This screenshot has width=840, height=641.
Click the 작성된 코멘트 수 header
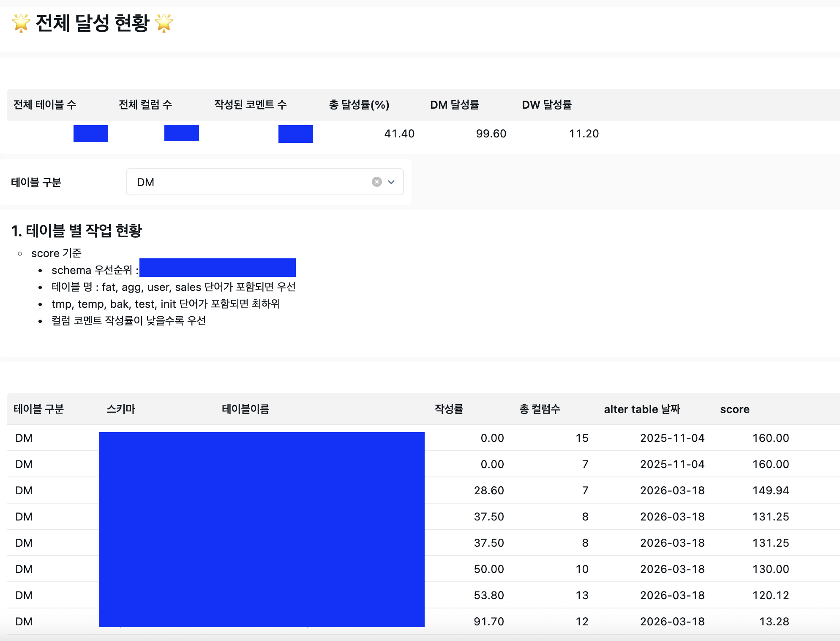(250, 104)
